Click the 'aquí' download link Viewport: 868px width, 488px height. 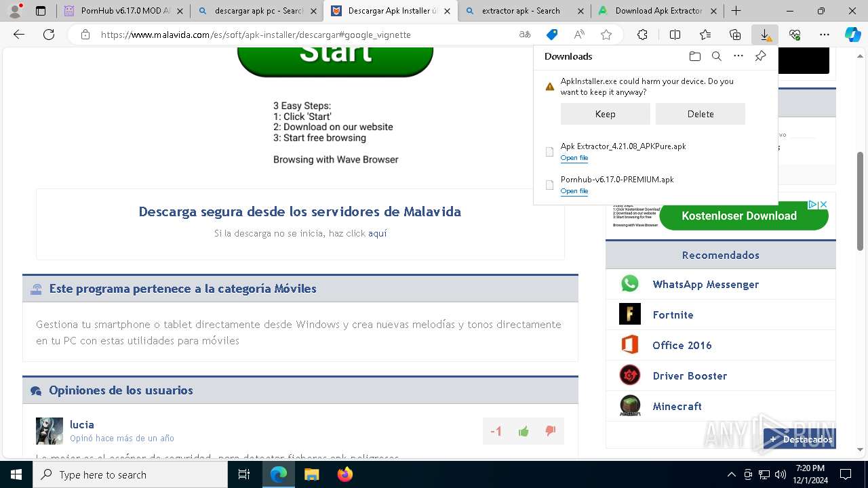pos(377,233)
